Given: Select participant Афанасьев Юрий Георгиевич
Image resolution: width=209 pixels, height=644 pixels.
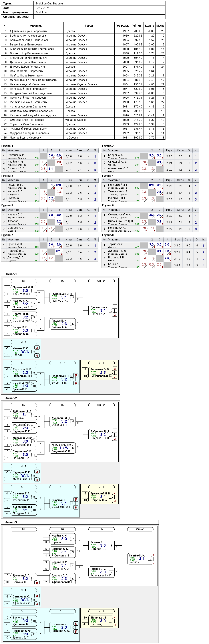Looking at the screenshot, I should [28, 31].
